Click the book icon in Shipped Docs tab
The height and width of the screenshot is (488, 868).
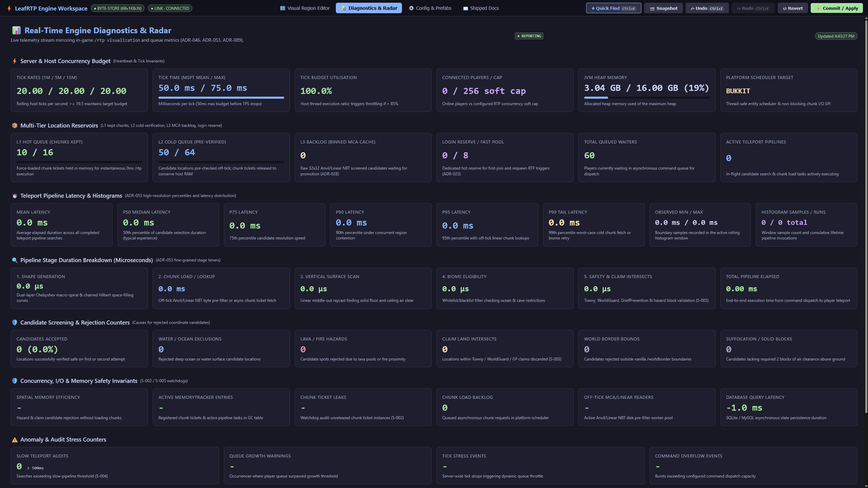coord(465,8)
